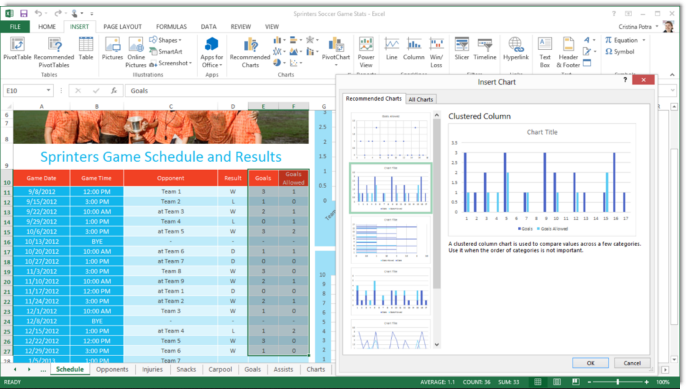Click the Pictures icon
Viewport: 686px width, 389px height.
click(x=112, y=49)
